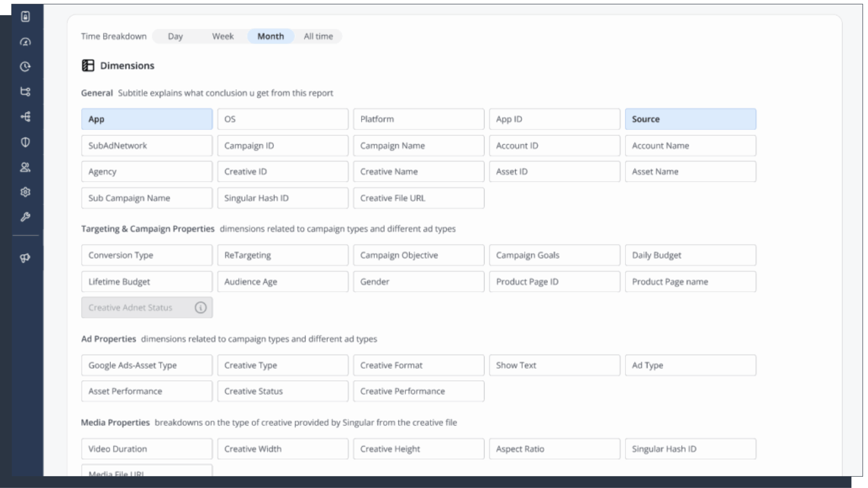Pick the Audience Age dimension
Viewport: 868px width, 488px height.
tap(283, 281)
